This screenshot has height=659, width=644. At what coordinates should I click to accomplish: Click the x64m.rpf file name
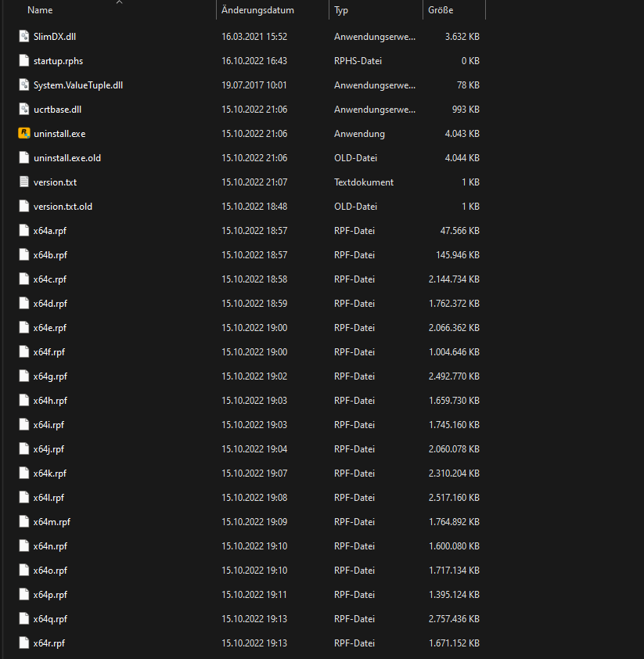52,522
